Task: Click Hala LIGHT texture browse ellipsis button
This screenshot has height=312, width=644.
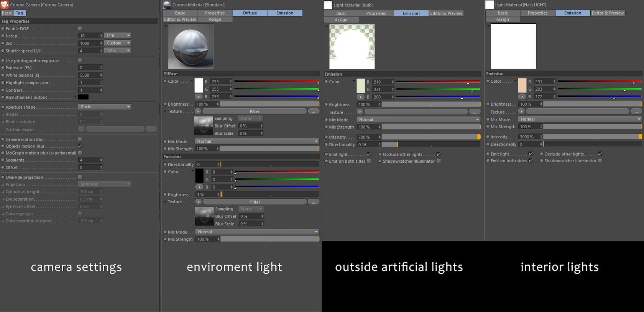Action: pos(636,111)
